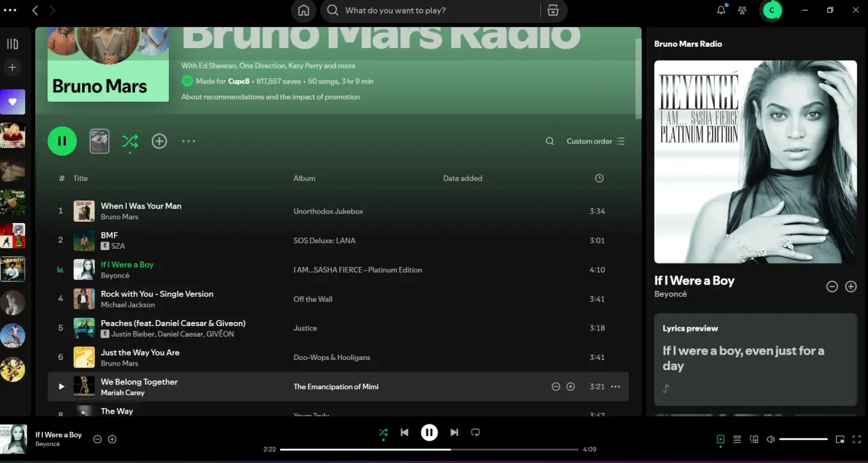Screen dimensions: 868x463
Task: Click the Date added column header
Action: point(462,178)
